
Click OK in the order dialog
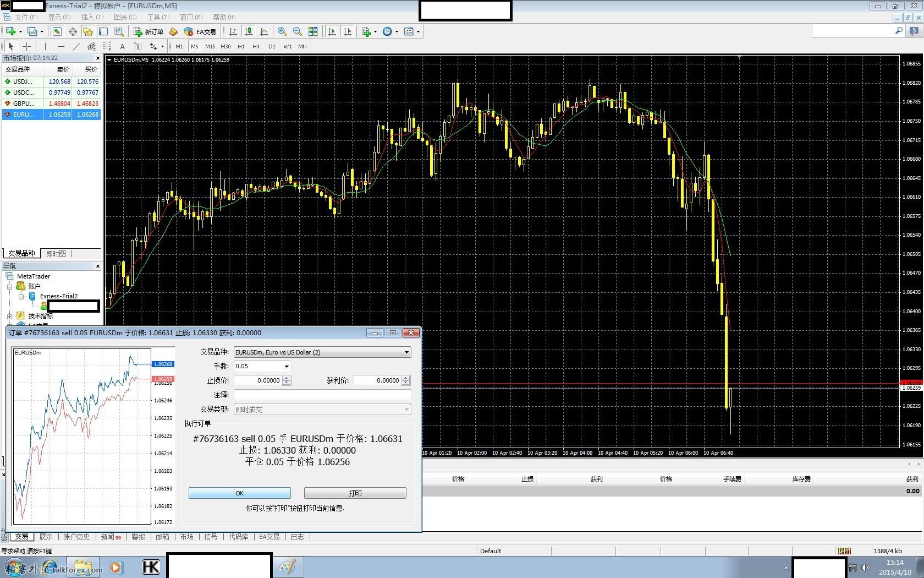coord(240,493)
